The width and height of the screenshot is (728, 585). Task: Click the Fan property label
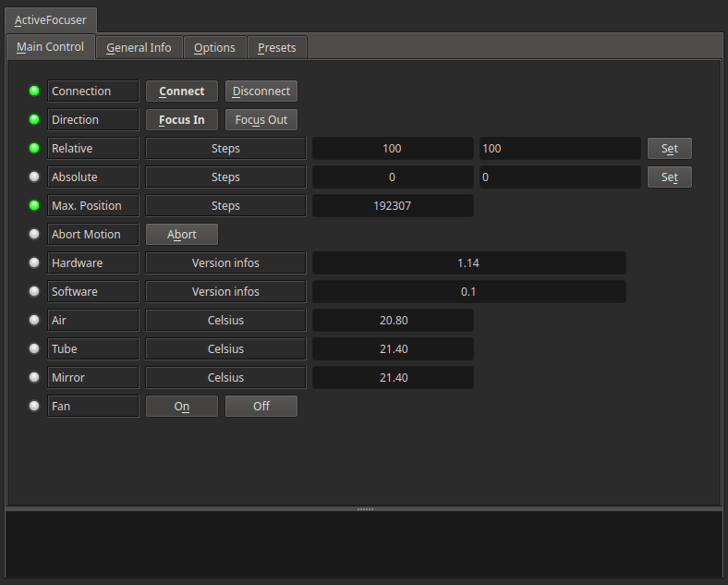tap(93, 407)
